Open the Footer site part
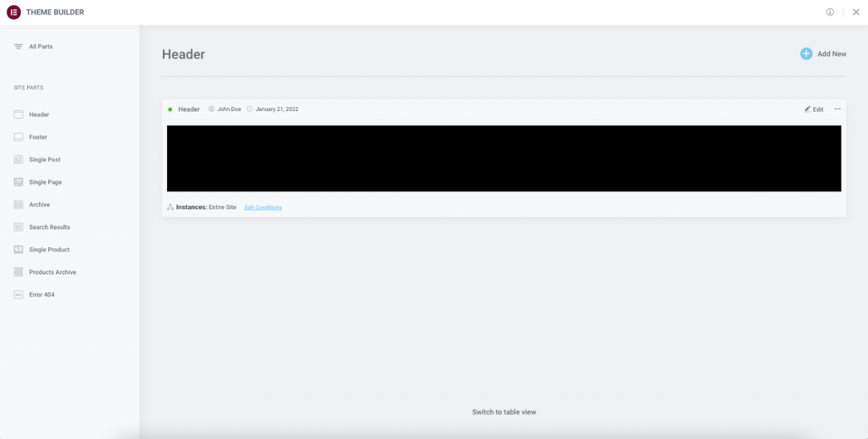This screenshot has width=868, height=439. 37,137
